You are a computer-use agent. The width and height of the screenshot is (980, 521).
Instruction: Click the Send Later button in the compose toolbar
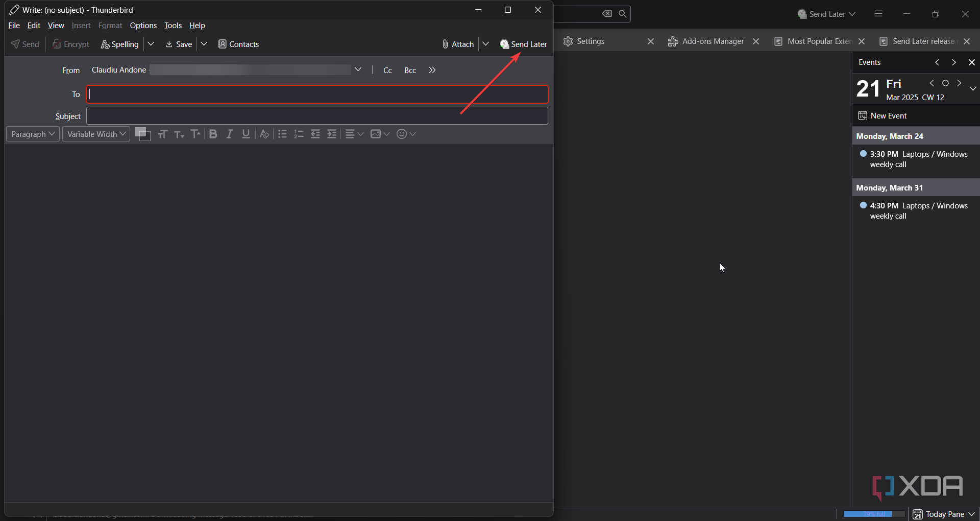point(523,44)
